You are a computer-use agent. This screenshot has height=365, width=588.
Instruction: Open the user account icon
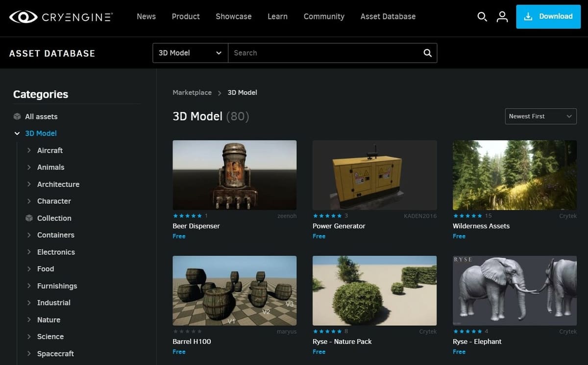(x=502, y=17)
